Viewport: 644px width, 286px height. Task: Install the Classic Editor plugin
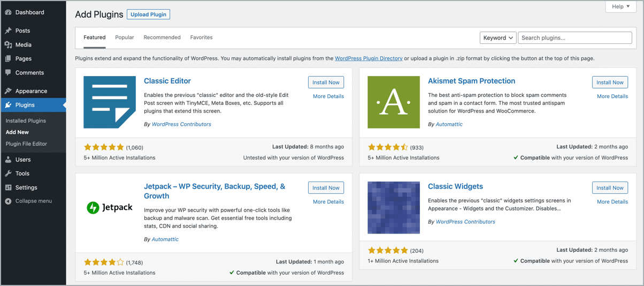[326, 82]
